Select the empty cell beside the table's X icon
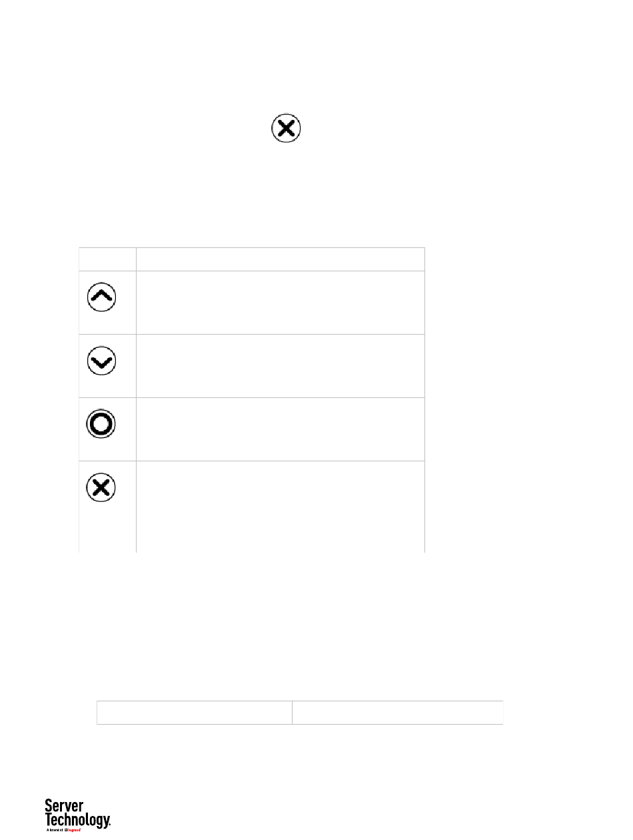The height and width of the screenshot is (840, 633). point(281,507)
